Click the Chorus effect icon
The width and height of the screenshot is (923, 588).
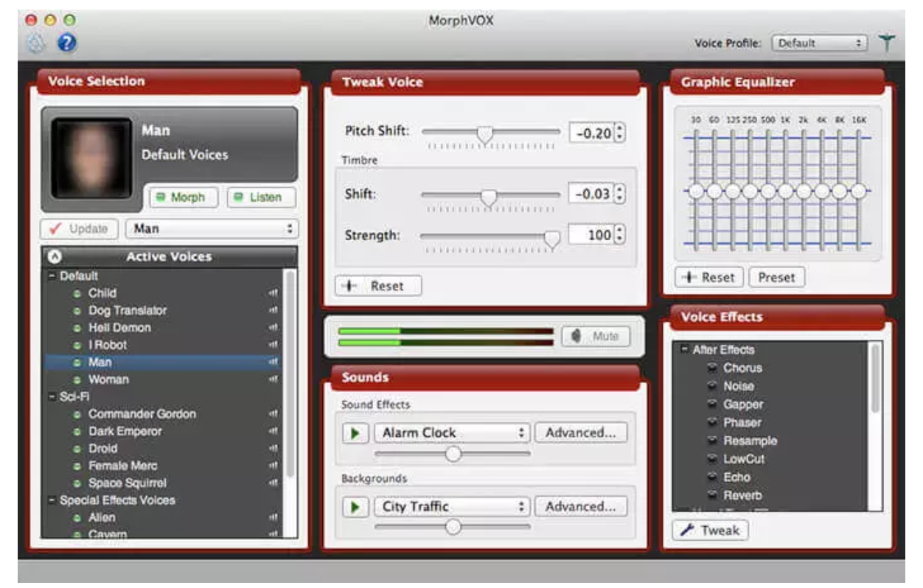click(x=712, y=368)
